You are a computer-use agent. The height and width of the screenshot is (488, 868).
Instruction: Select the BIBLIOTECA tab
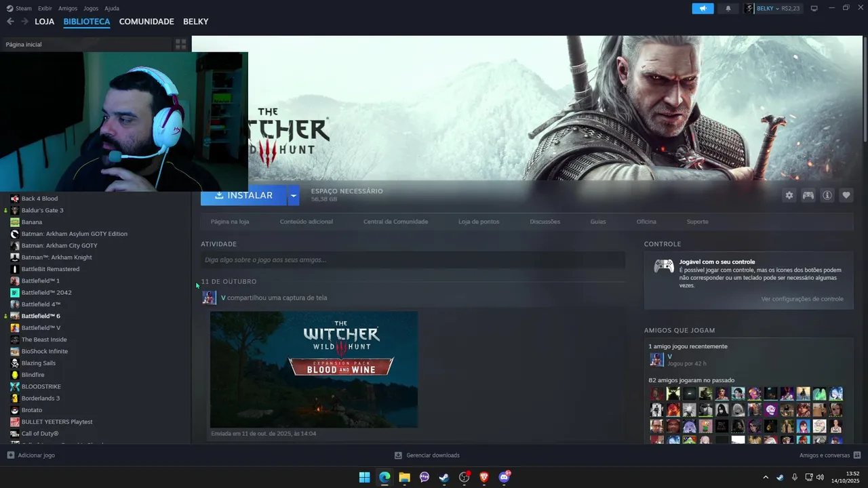click(x=87, y=22)
